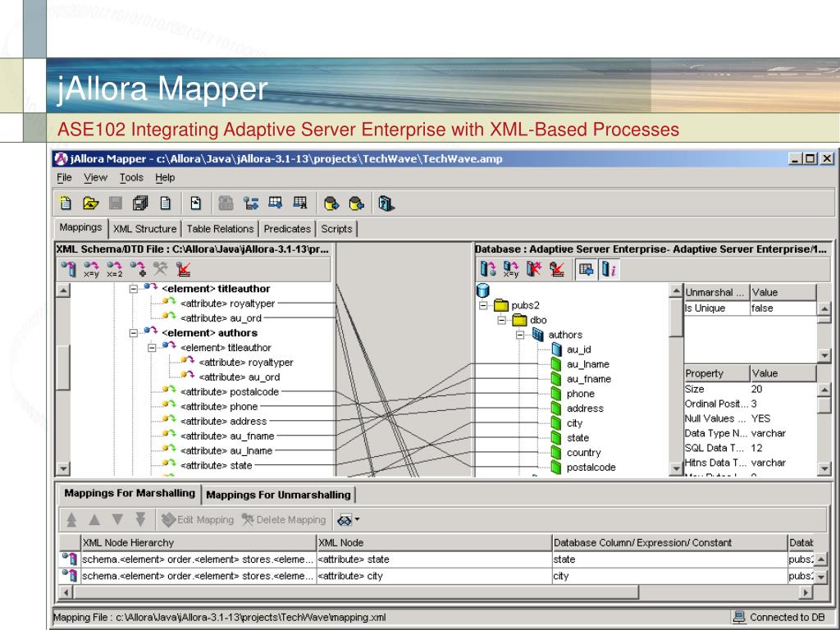Click the Open project folder icon
Screen dimensions: 840x630
[90, 203]
